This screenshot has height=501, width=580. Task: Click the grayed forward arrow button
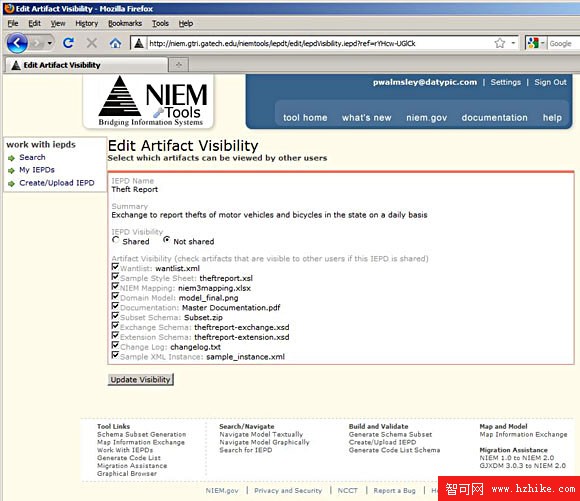pyautogui.click(x=37, y=44)
